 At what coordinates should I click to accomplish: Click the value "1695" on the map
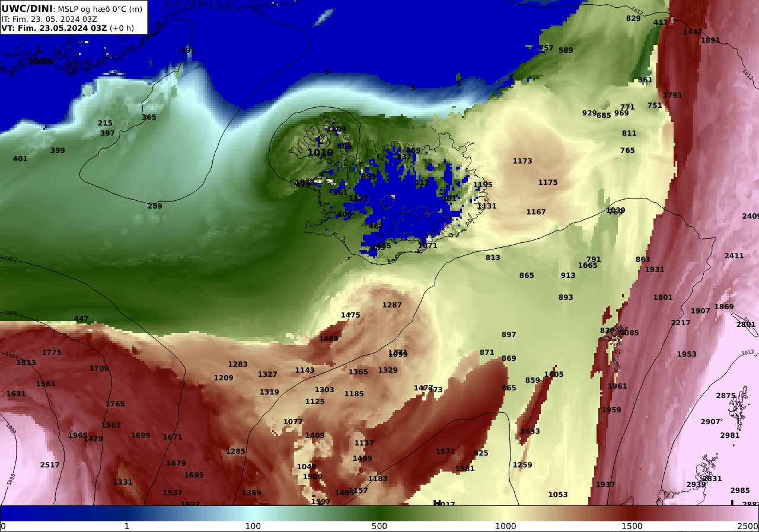194,475
